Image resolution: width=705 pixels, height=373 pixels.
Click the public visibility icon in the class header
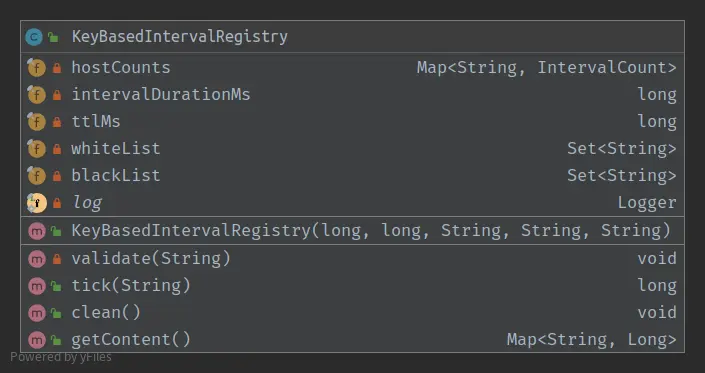point(54,37)
